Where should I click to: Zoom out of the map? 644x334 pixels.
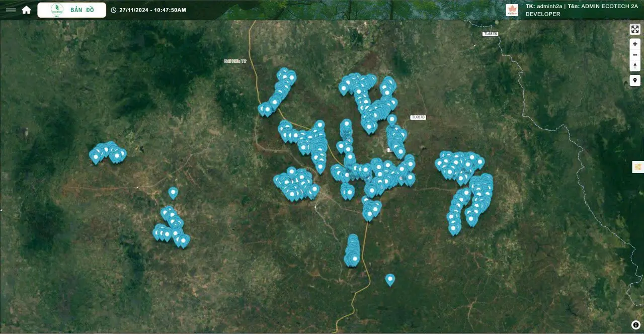click(x=635, y=55)
